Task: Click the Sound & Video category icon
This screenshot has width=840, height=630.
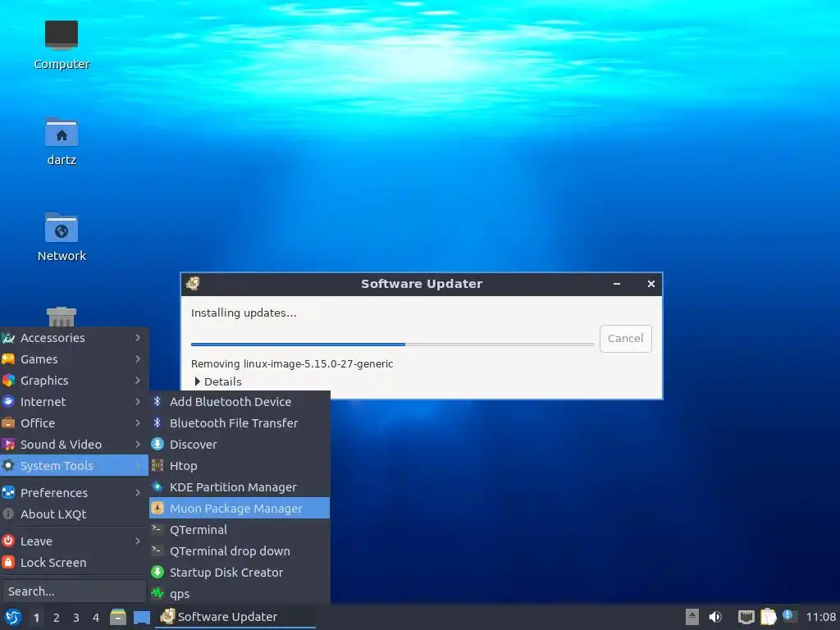Action: 8,444
